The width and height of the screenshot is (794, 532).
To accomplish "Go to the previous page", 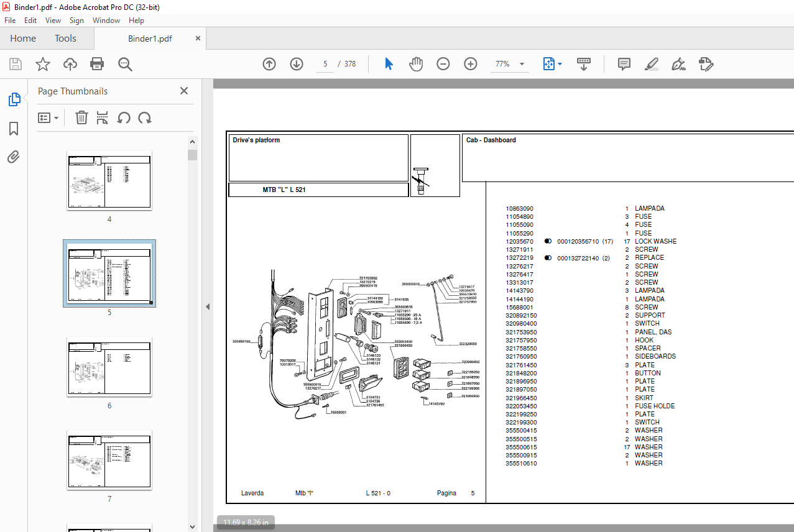I will [269, 64].
